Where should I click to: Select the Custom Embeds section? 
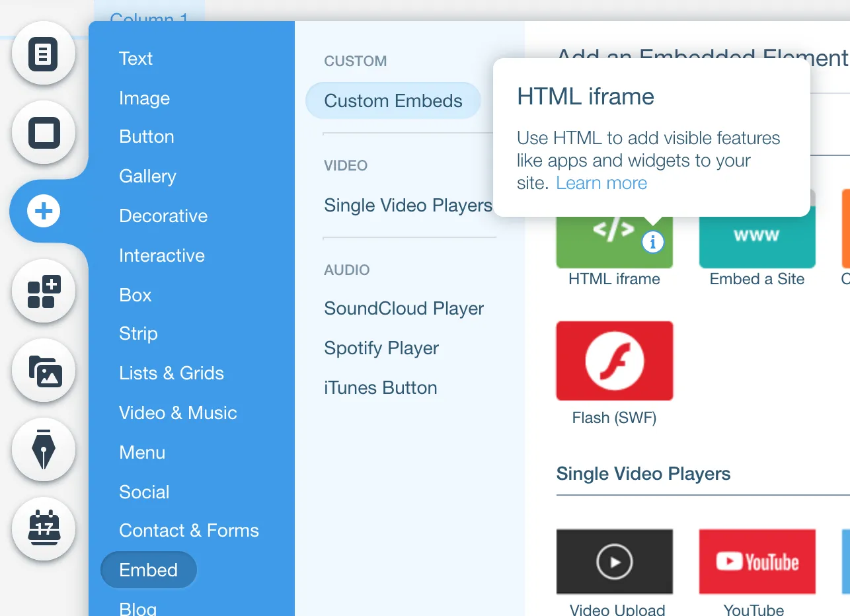(393, 100)
